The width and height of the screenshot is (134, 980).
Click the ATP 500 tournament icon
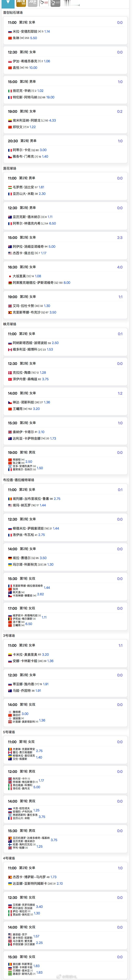32,3
